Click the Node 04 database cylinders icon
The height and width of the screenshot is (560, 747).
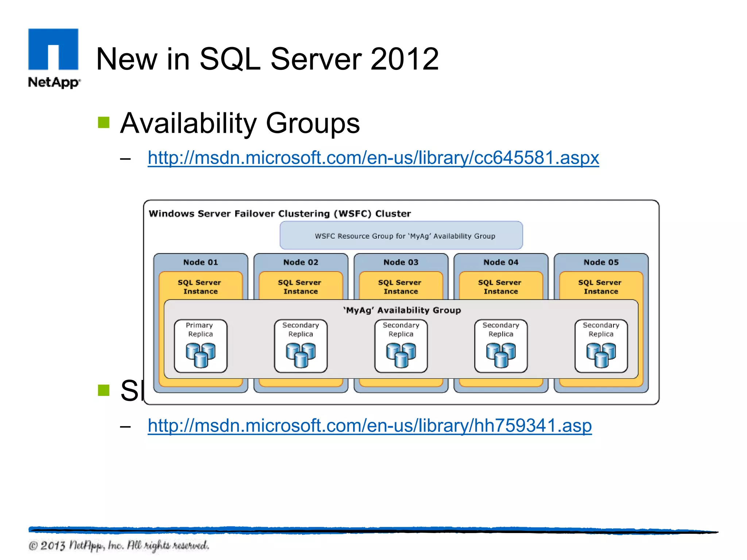(501, 355)
